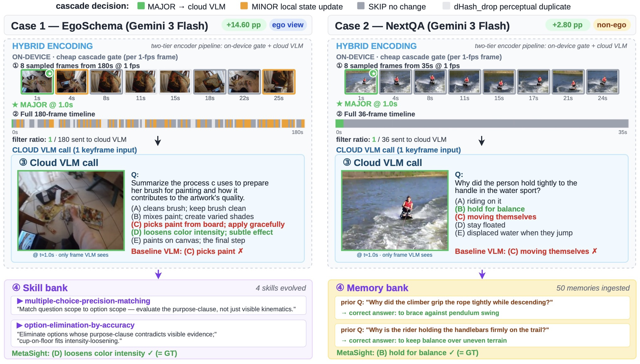Select Case 2 frame thumbnail at 21s
This screenshot has width=640, height=364.
(568, 82)
